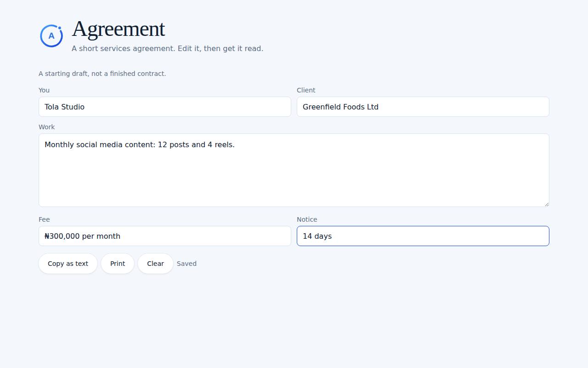Viewport: 588px width, 368px height.
Task: Click the Client field label
Action: [306, 90]
